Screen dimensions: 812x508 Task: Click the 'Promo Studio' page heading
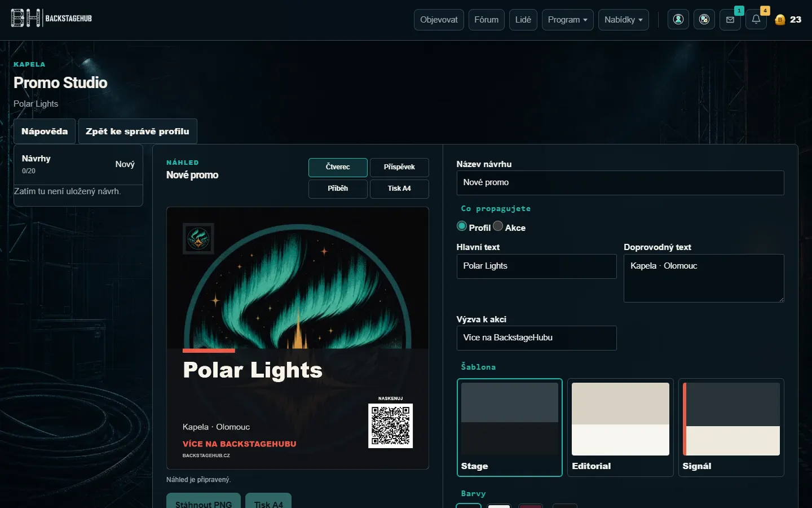60,82
